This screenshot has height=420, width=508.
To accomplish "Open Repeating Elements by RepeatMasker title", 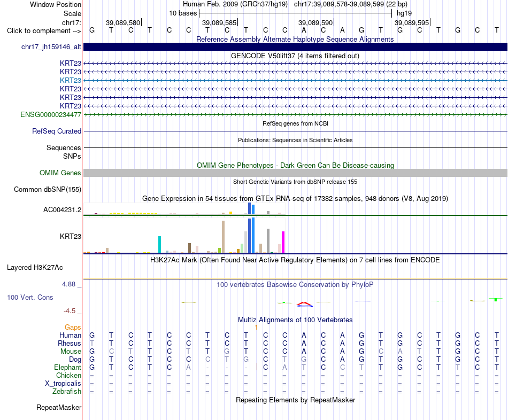I will pyautogui.click(x=295, y=400).
